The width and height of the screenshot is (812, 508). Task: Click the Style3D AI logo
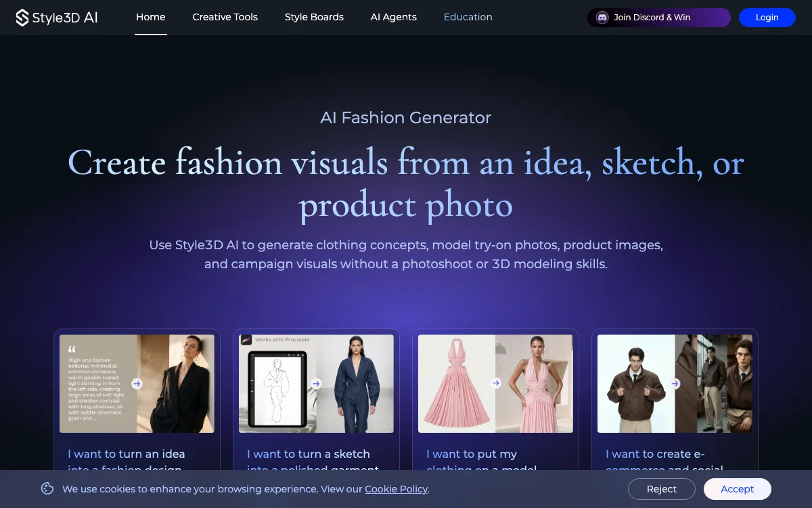point(57,18)
